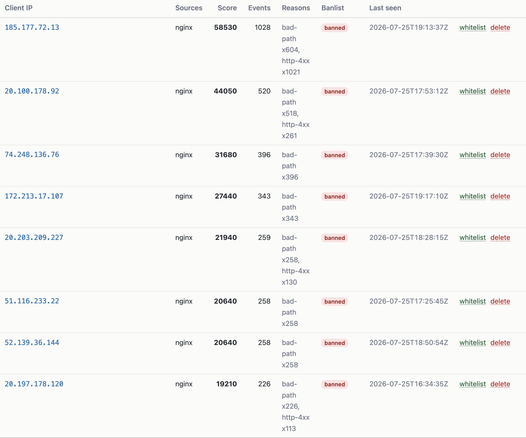Click the Banlist column header
Image resolution: width=526 pixels, height=438 pixels.
(333, 8)
